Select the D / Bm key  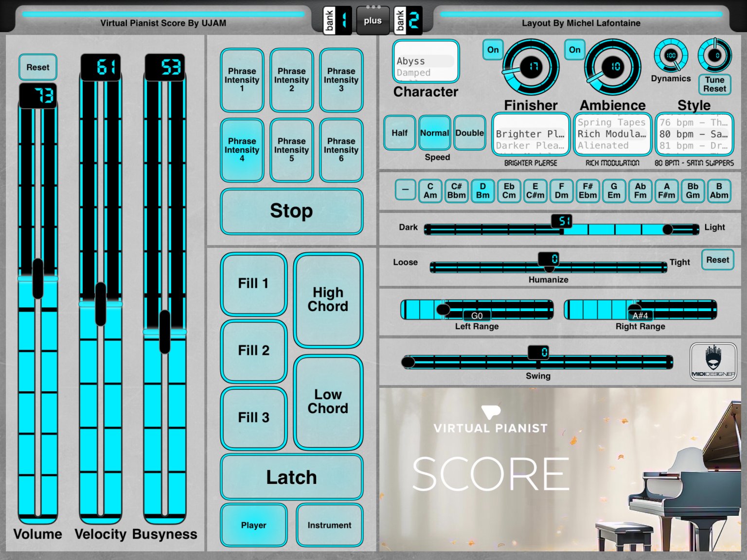click(x=483, y=191)
